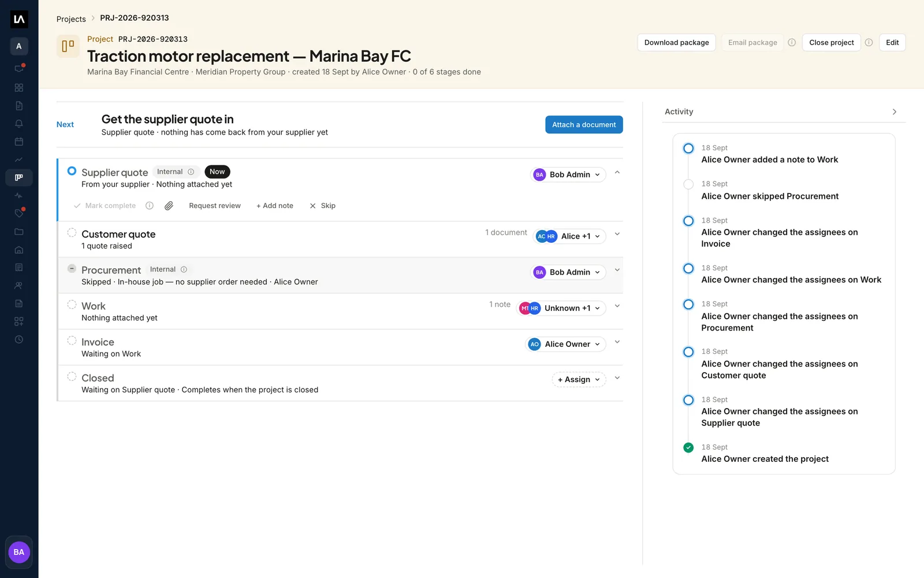Go to Projects in the breadcrumb
The height and width of the screenshot is (578, 924).
point(71,19)
